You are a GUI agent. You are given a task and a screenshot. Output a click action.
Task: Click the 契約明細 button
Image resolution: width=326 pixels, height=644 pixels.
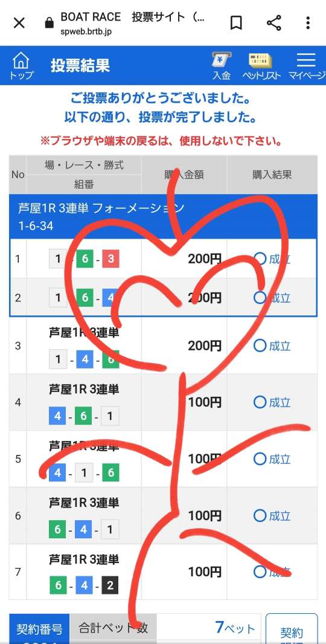292,629
